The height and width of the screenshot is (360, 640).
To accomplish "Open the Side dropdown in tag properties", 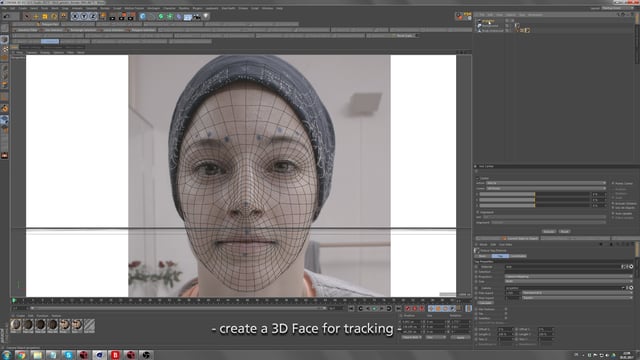I will 568,281.
